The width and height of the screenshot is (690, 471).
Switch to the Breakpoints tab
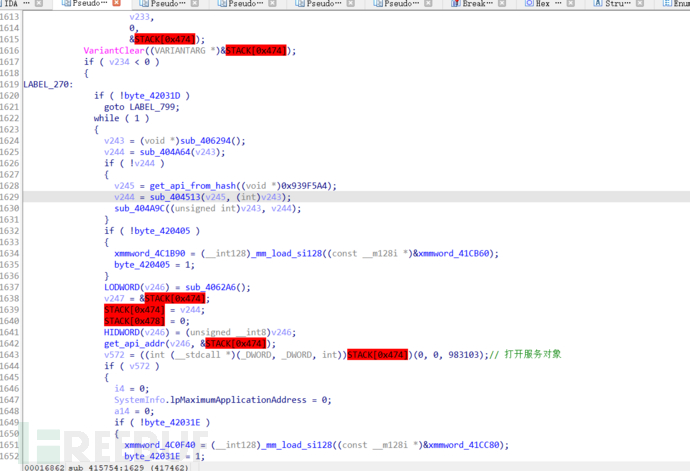click(x=477, y=4)
